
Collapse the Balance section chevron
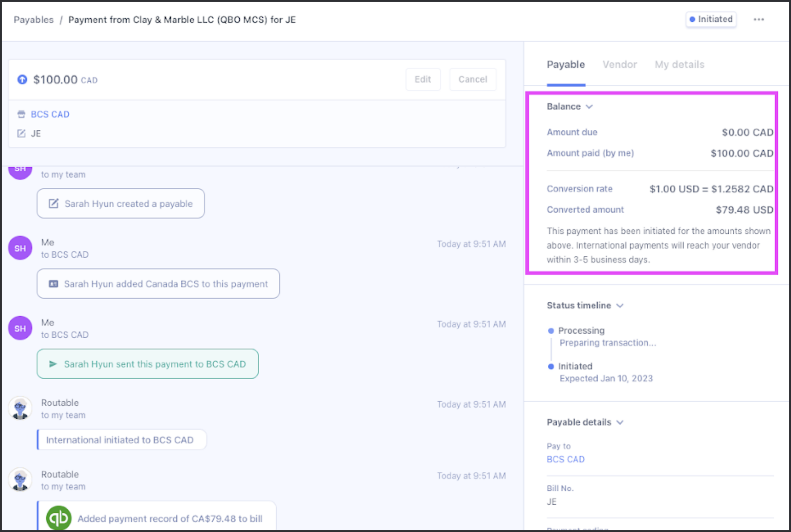click(589, 106)
